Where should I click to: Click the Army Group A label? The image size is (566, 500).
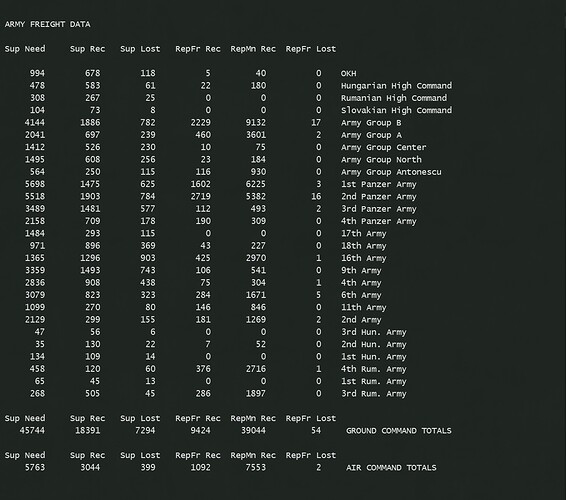(x=371, y=135)
